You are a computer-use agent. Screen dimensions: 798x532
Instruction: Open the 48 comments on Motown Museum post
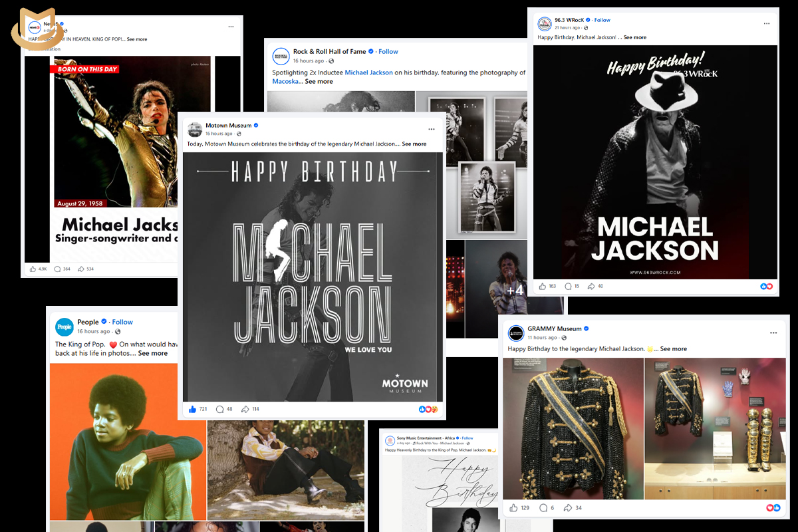[219, 409]
